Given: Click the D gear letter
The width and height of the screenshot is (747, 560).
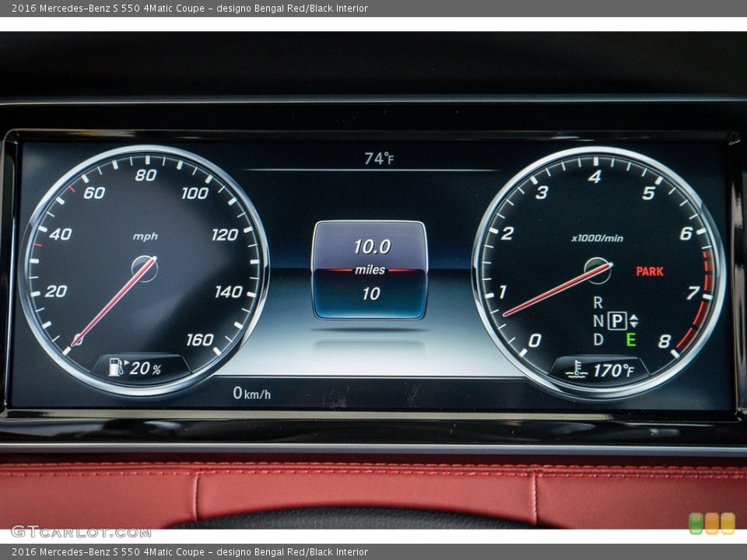Looking at the screenshot, I should 598,340.
